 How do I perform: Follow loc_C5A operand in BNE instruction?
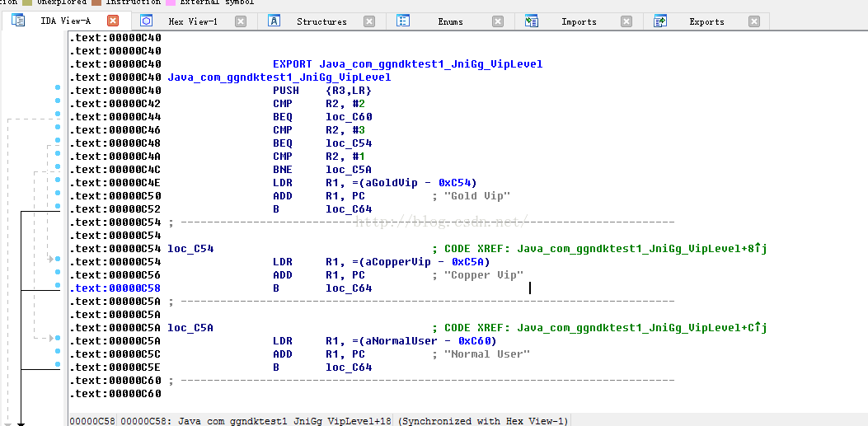click(349, 170)
